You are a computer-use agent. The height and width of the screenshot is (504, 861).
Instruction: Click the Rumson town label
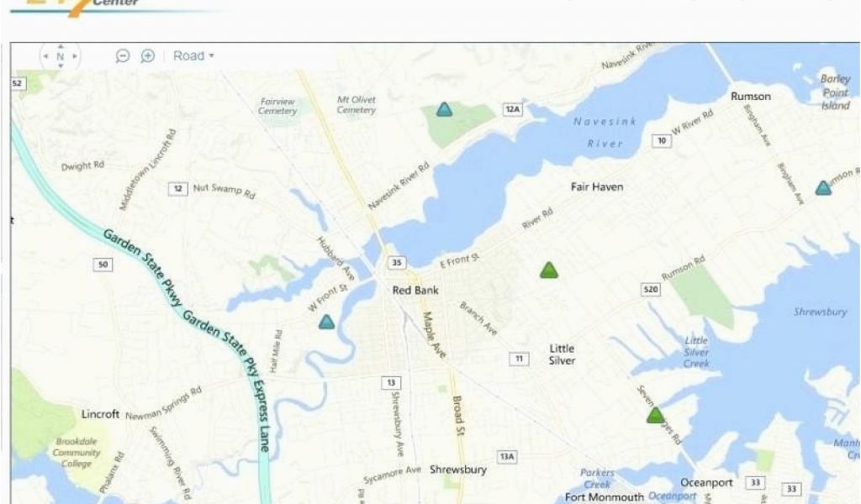(751, 97)
